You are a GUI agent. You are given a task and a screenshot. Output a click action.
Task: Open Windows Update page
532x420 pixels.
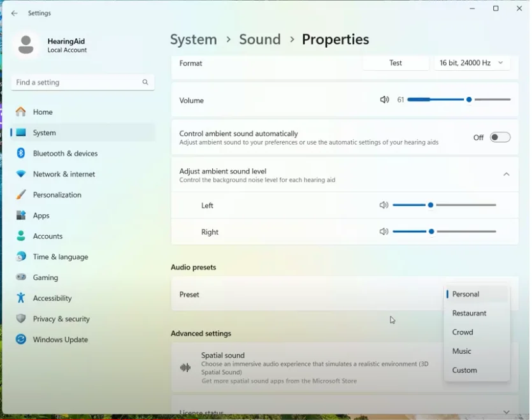point(83,339)
